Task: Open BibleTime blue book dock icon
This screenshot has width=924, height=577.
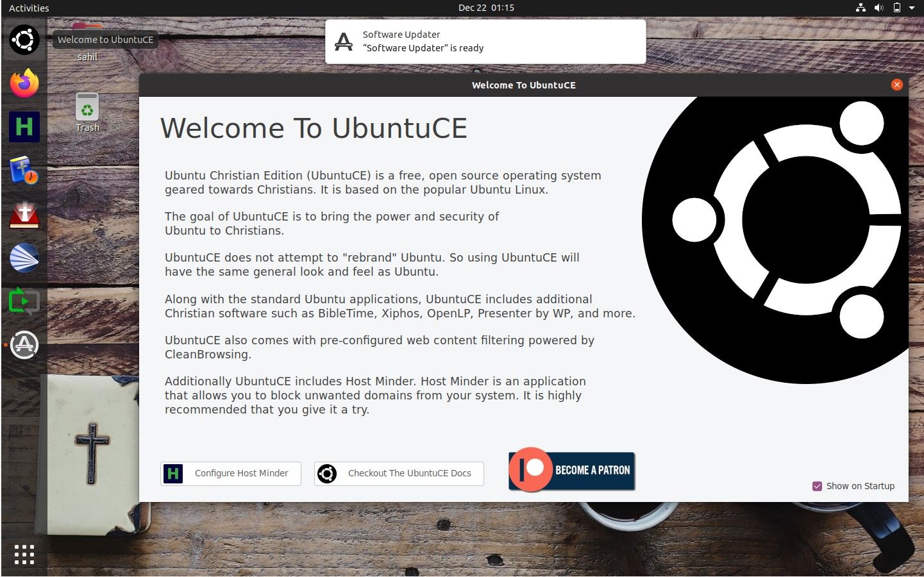Action: [x=24, y=171]
